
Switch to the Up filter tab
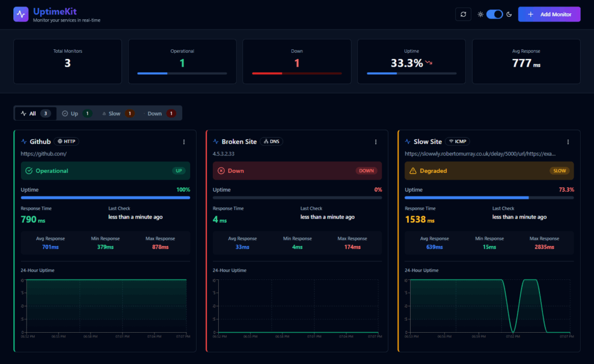[x=77, y=114]
